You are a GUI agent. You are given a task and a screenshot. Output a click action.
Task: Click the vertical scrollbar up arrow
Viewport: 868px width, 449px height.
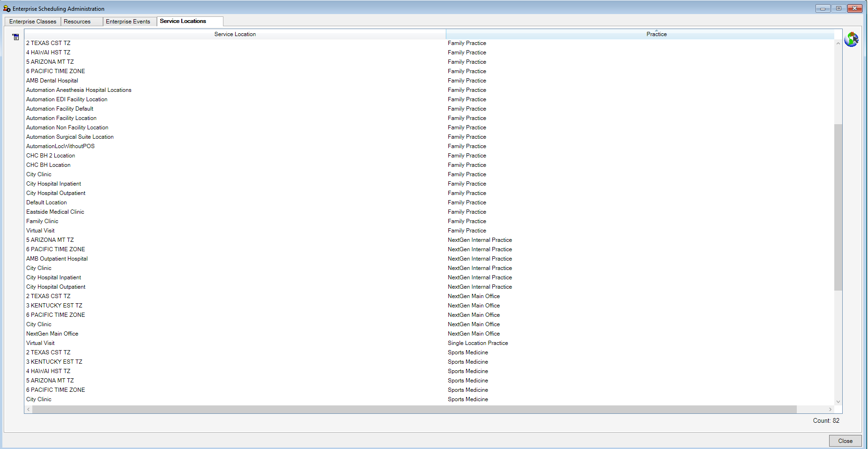pyautogui.click(x=838, y=43)
